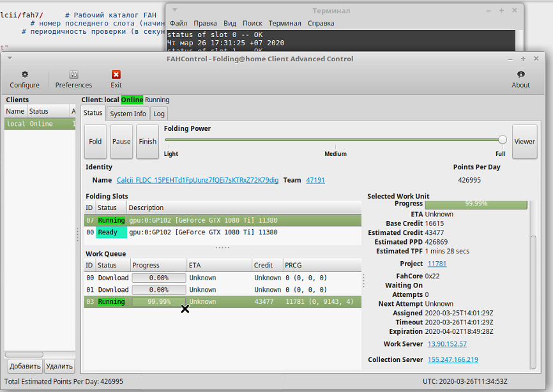Click the Pause button
Image resolution: width=553 pixels, height=392 pixels.
(x=121, y=141)
